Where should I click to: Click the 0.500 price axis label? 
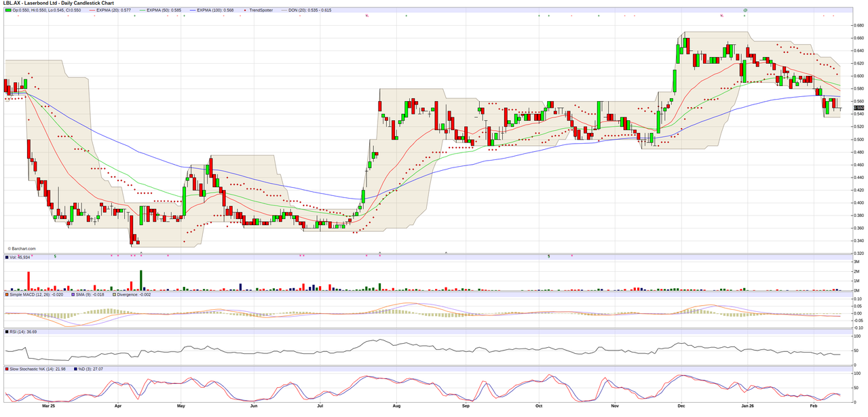click(x=858, y=140)
